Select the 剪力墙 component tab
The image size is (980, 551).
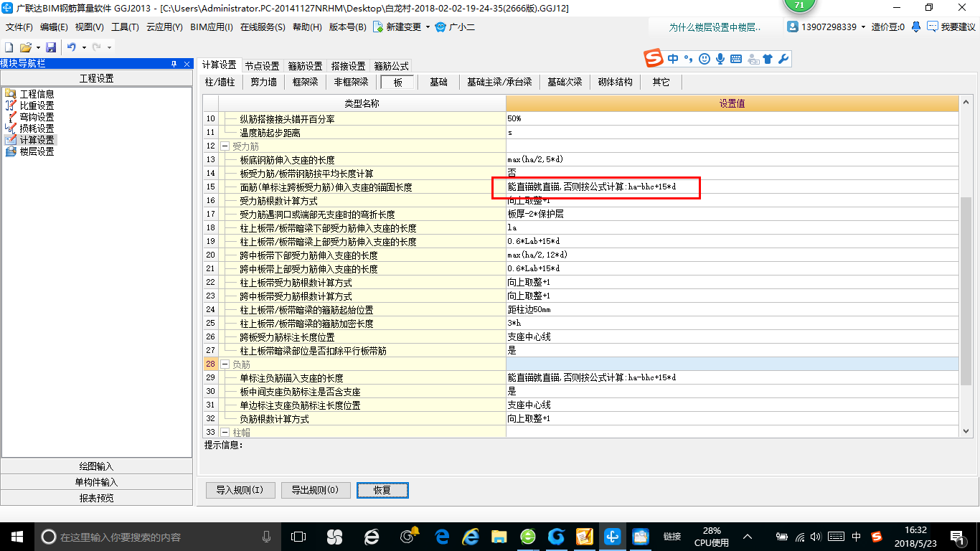(263, 83)
